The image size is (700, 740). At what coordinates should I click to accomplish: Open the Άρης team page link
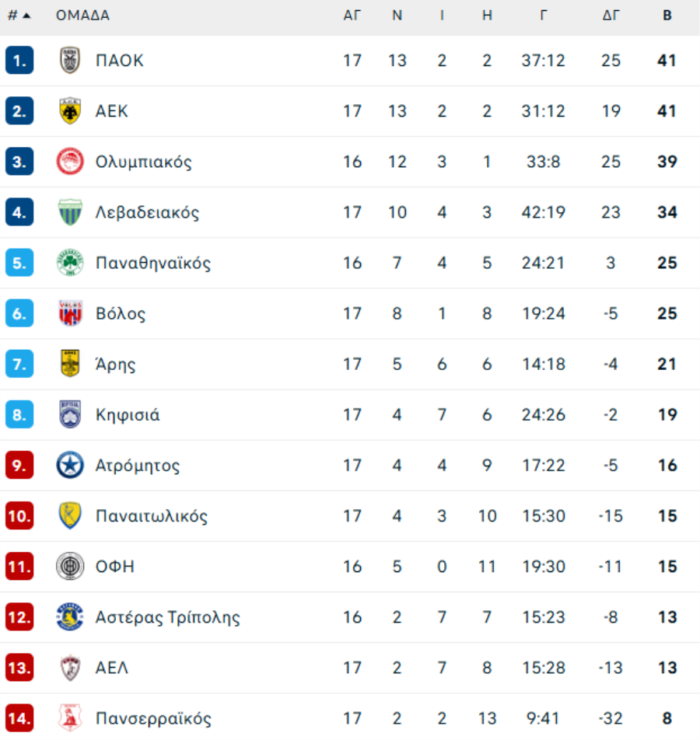pyautogui.click(x=115, y=365)
